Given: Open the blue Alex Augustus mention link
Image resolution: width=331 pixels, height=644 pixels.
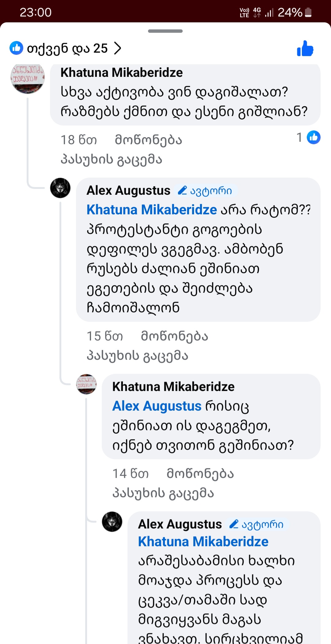Looking at the screenshot, I should pos(157,406).
